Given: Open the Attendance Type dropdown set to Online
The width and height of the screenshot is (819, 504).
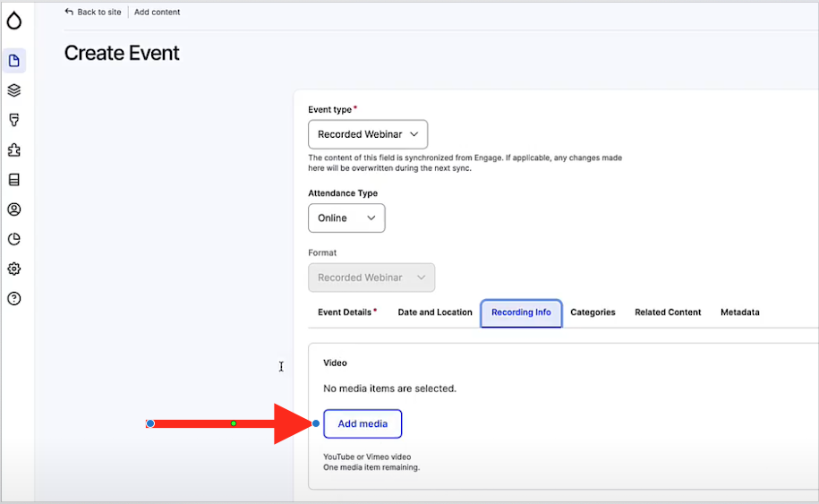Looking at the screenshot, I should pyautogui.click(x=346, y=218).
